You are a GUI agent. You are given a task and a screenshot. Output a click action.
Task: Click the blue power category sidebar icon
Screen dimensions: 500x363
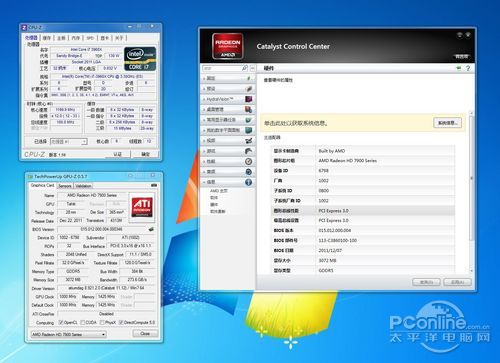(x=249, y=172)
